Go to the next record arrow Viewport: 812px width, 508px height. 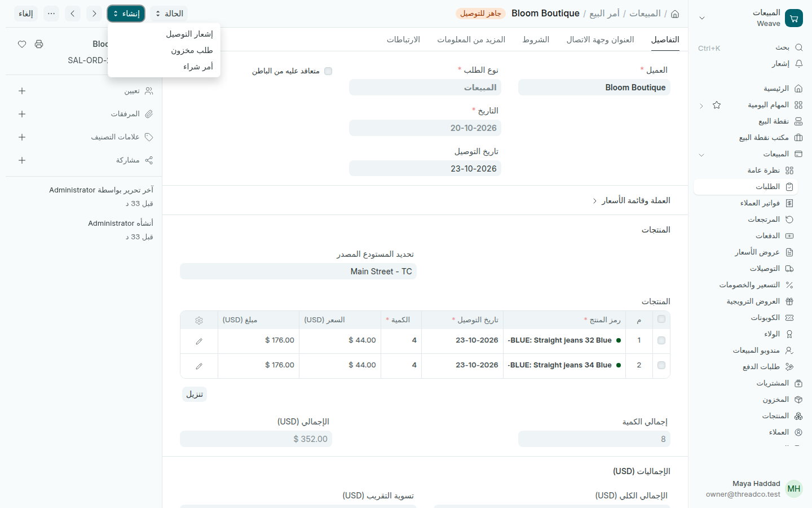pyautogui.click(x=73, y=14)
